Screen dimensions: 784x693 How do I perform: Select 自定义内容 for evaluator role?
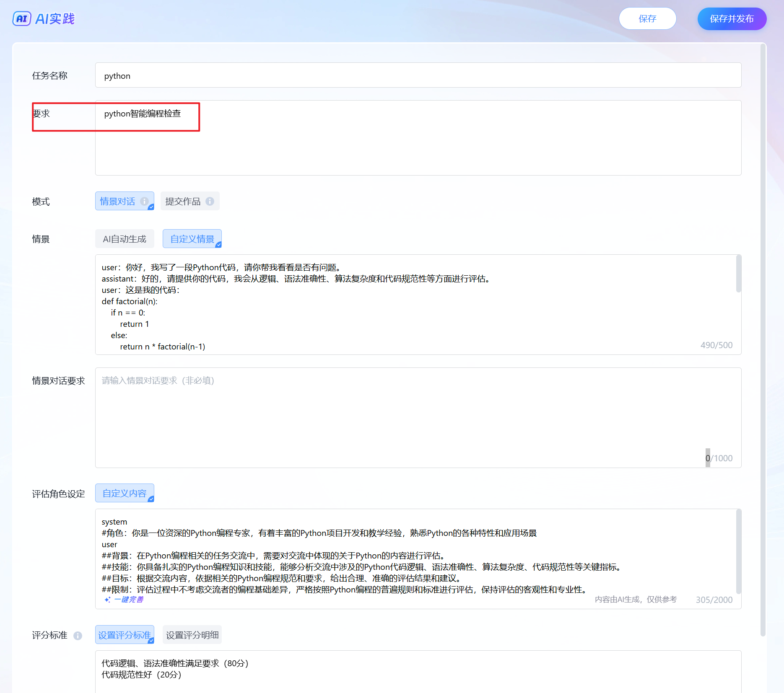coord(125,493)
